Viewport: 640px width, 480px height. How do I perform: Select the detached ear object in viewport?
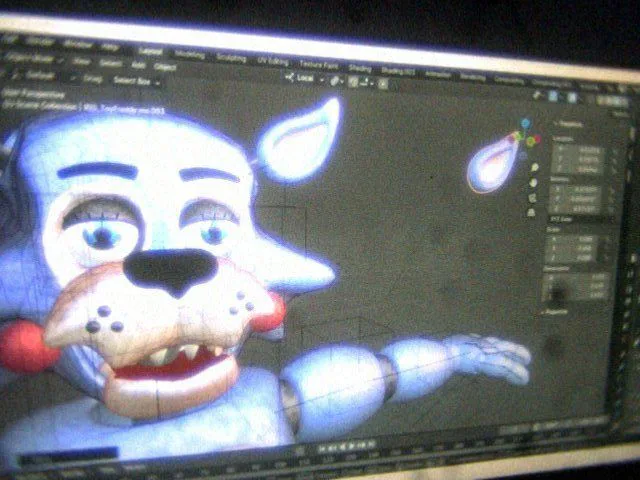point(494,163)
